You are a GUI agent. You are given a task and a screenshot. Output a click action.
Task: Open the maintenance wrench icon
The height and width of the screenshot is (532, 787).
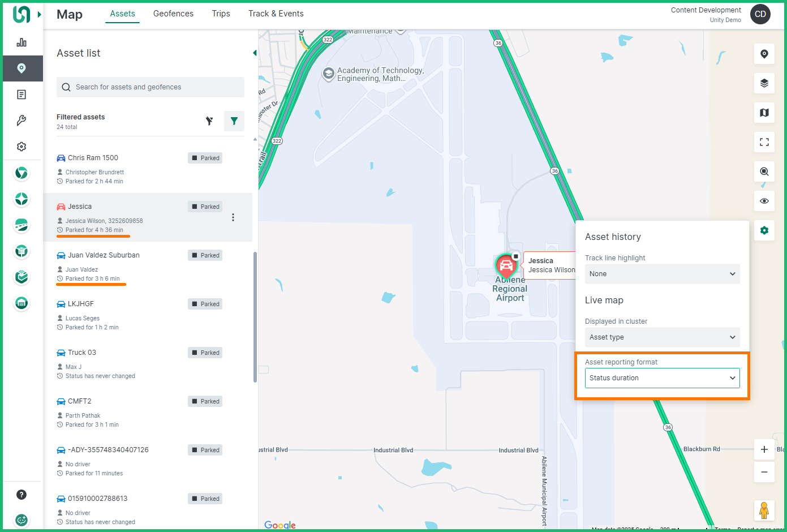(21, 121)
